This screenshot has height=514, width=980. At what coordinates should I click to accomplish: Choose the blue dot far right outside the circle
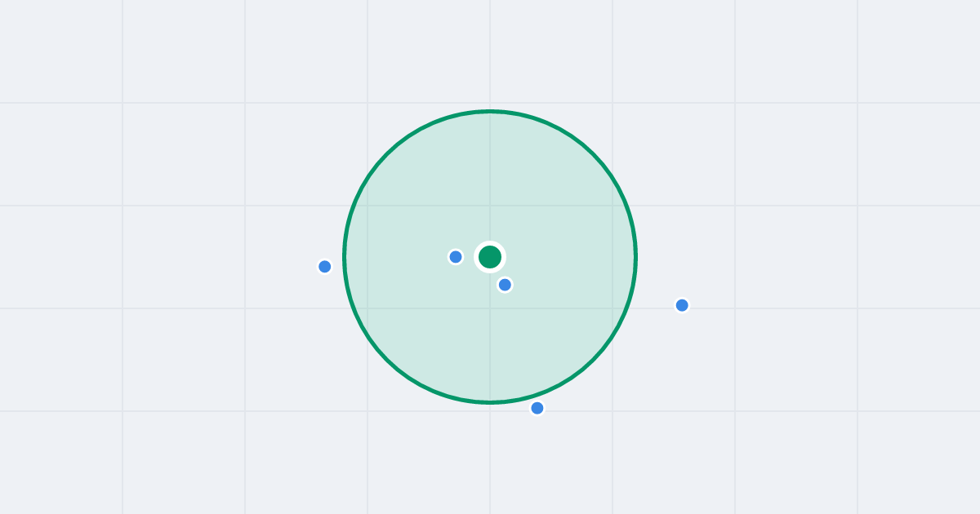[682, 305]
